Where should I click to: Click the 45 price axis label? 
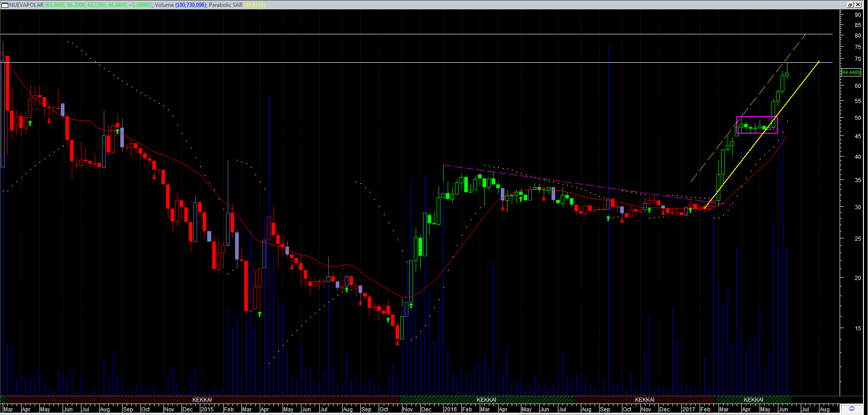(x=857, y=136)
